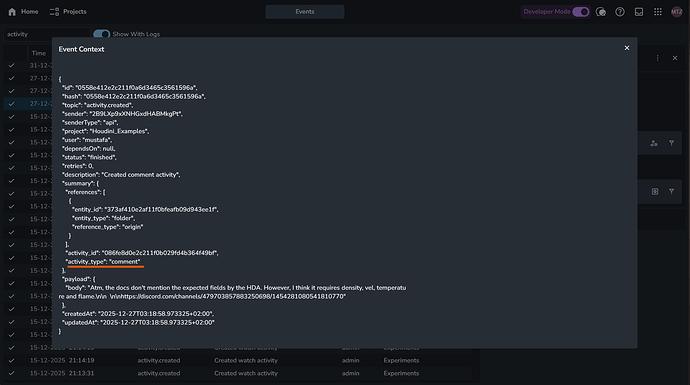Click the "dependsOn": null line
This screenshot has height=385, width=690.
point(88,149)
